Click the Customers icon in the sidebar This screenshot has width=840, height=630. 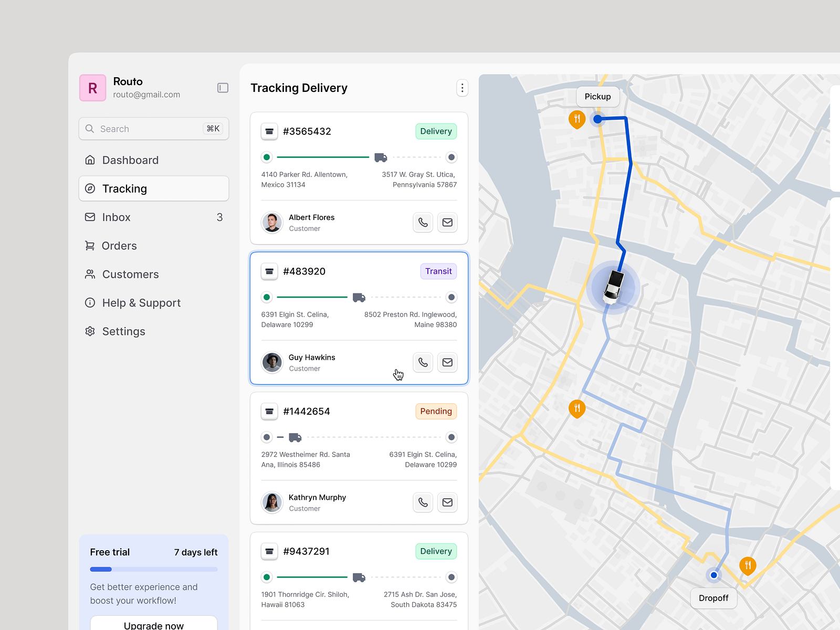[x=90, y=274]
